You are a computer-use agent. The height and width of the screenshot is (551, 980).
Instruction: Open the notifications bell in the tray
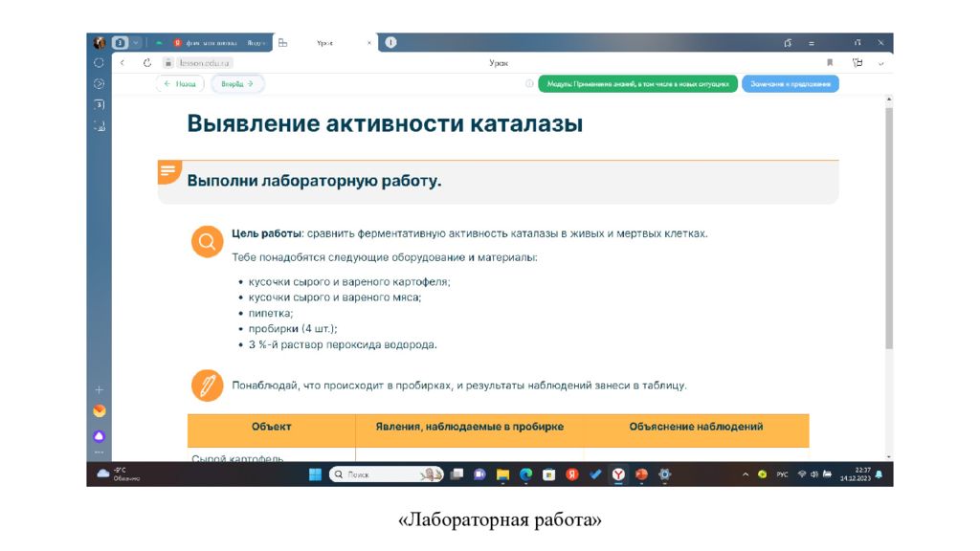click(880, 474)
